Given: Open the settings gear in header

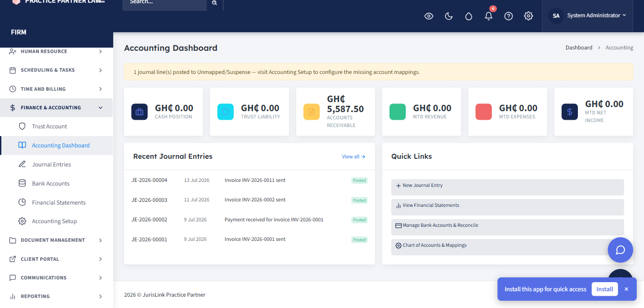Looking at the screenshot, I should click(529, 16).
